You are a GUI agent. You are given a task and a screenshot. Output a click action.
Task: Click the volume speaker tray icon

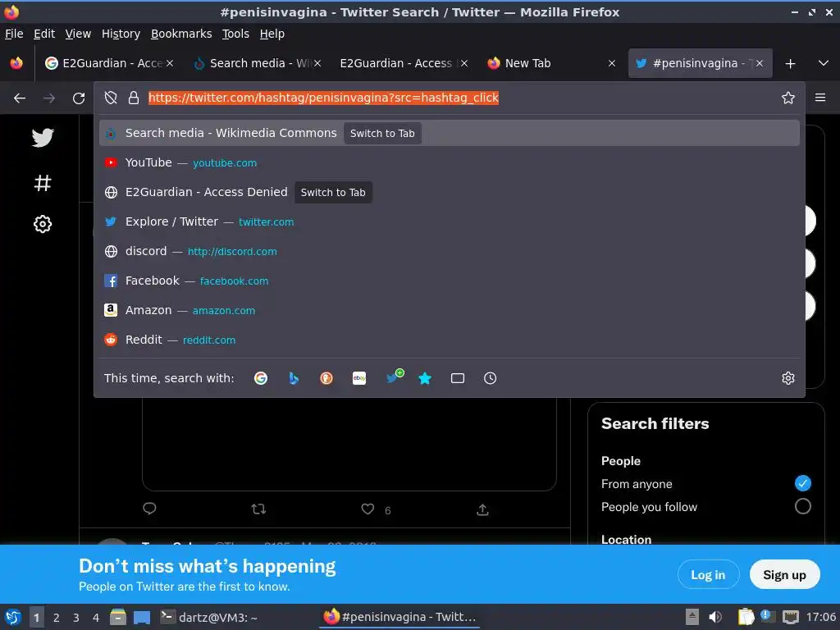pos(714,617)
